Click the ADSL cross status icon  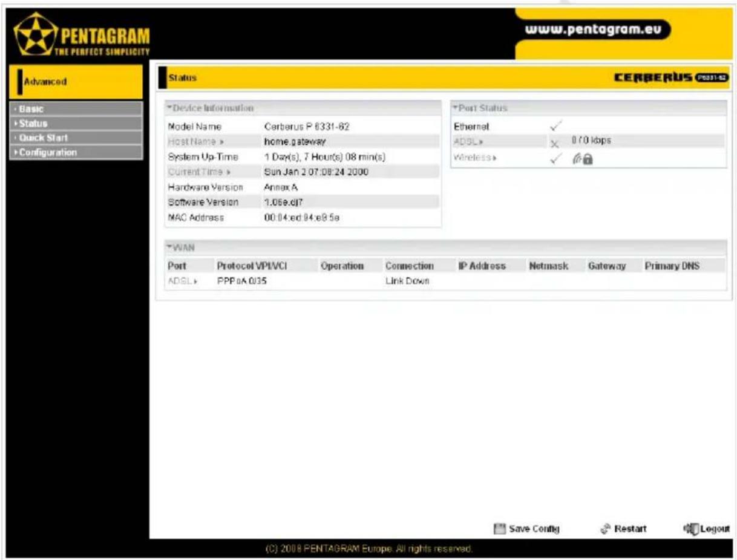pyautogui.click(x=555, y=143)
